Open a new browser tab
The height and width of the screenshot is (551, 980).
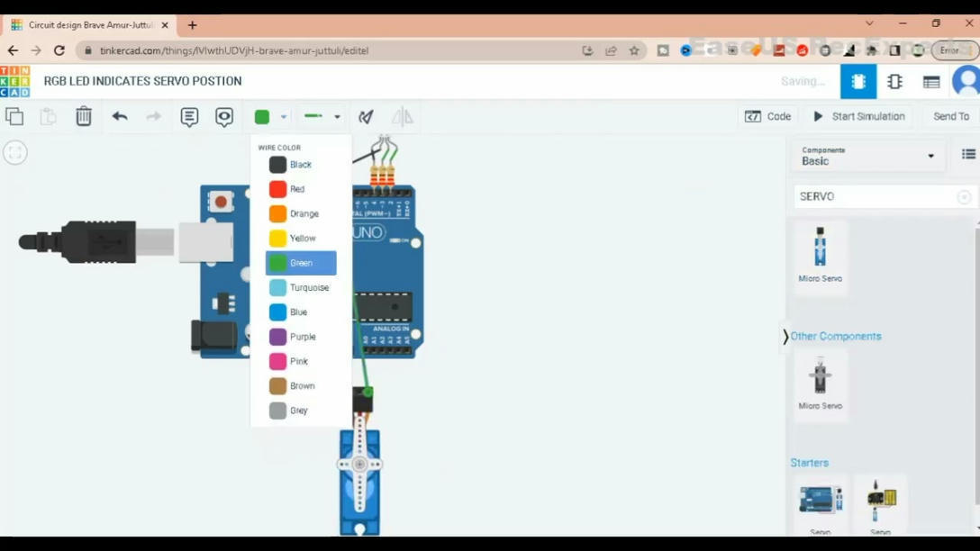193,25
